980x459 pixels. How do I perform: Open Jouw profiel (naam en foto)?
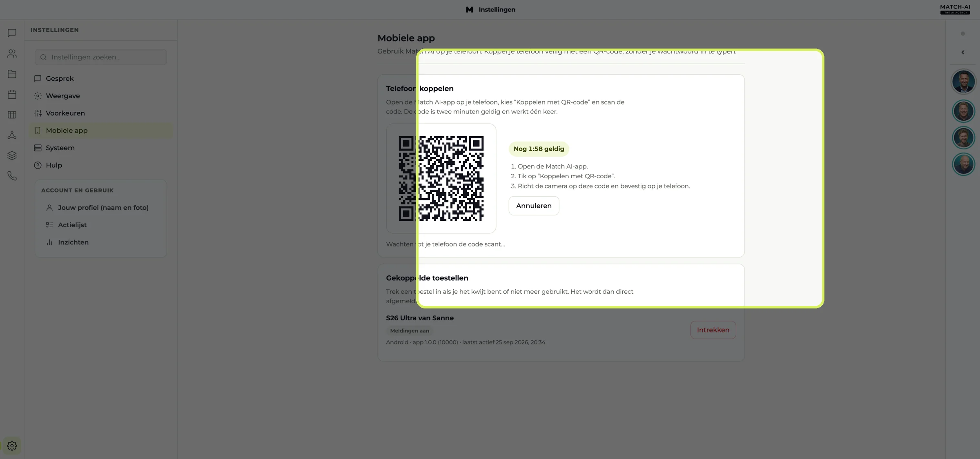click(x=101, y=208)
